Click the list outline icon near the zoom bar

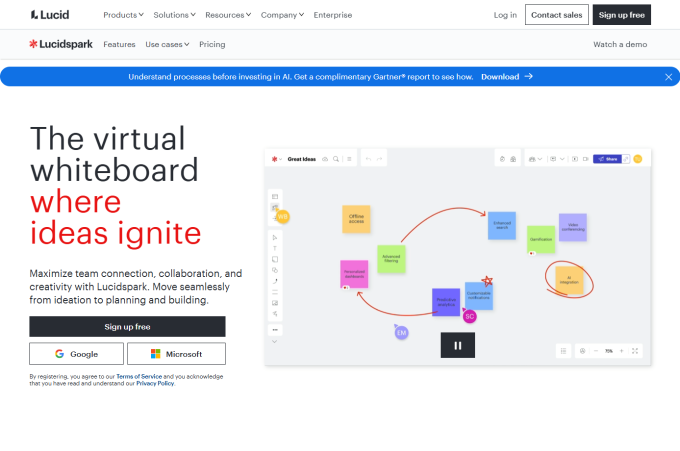(x=563, y=351)
